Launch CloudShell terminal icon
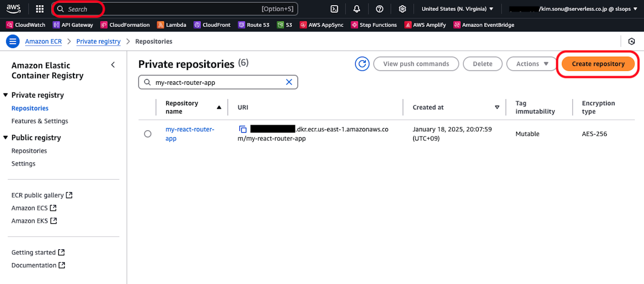This screenshot has width=644, height=284. [334, 9]
